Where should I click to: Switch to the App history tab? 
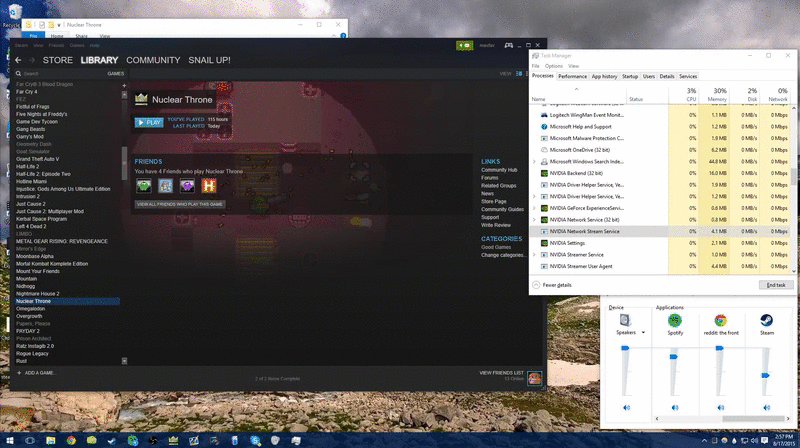pos(604,77)
